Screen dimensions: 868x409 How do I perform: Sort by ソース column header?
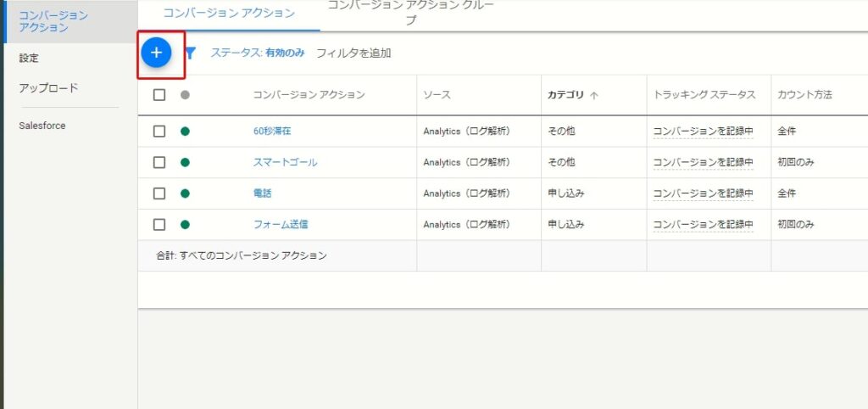pyautogui.click(x=437, y=95)
